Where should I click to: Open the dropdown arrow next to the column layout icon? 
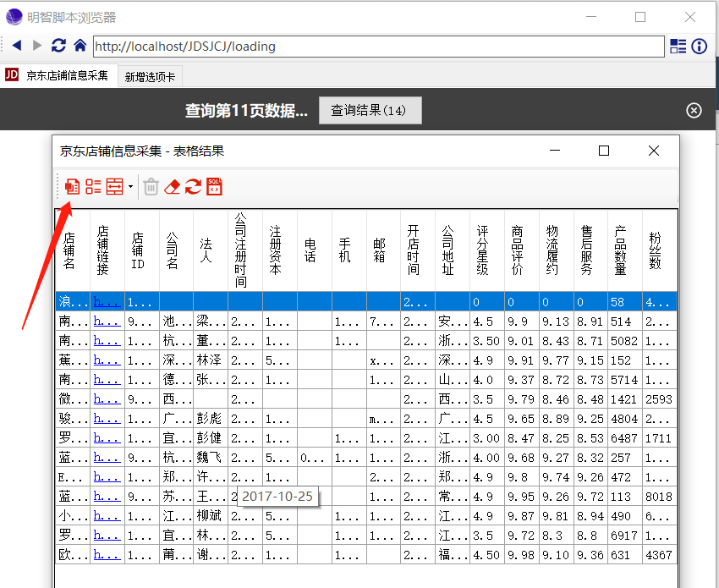pos(130,187)
